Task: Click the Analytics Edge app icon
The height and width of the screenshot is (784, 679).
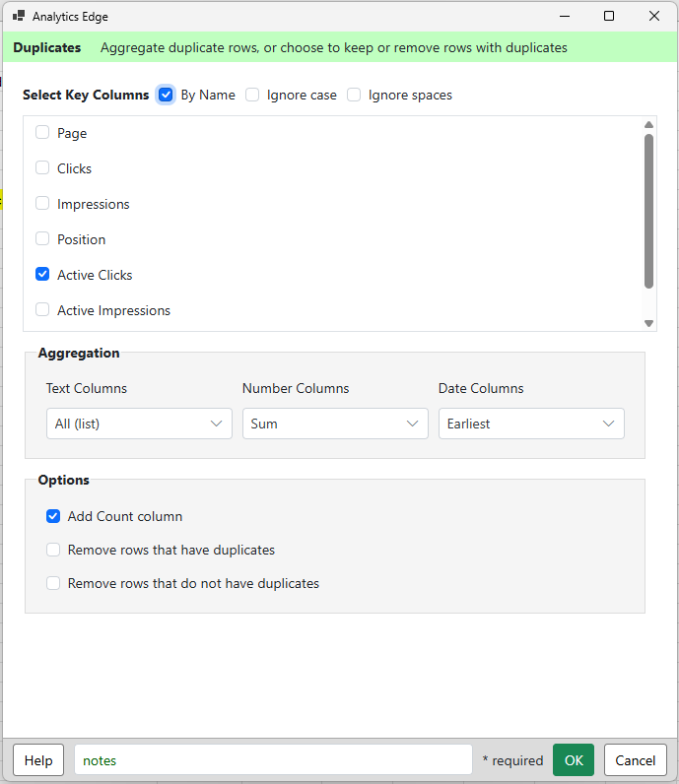Action: [x=19, y=16]
